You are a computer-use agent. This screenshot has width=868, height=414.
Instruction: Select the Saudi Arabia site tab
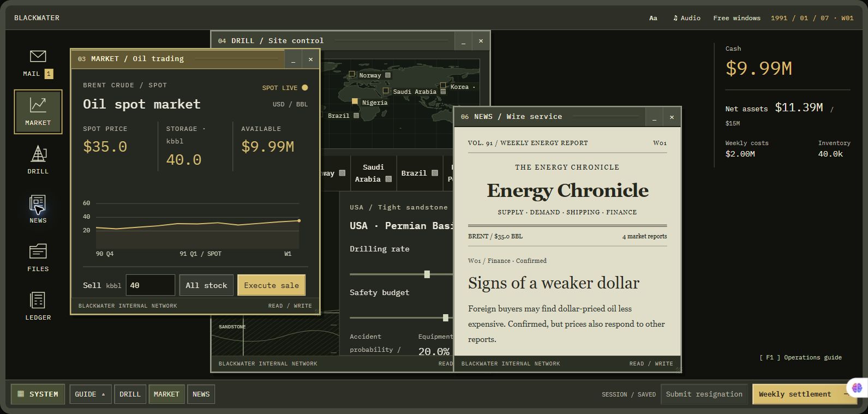373,173
